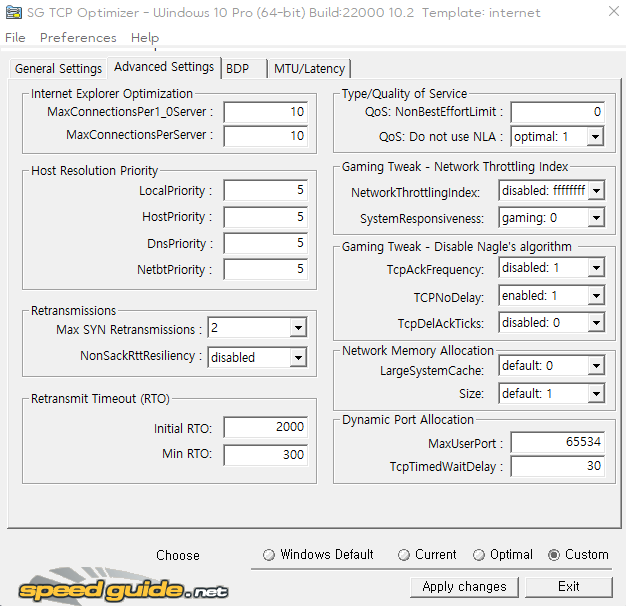Click "Gaming Tweak - Disable Nagle's algorithm" label

457,247
